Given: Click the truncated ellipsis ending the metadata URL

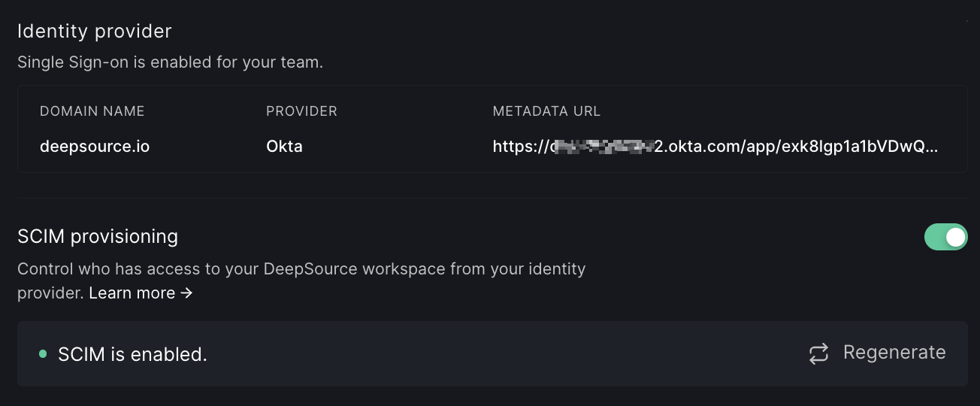Looking at the screenshot, I should (x=932, y=147).
